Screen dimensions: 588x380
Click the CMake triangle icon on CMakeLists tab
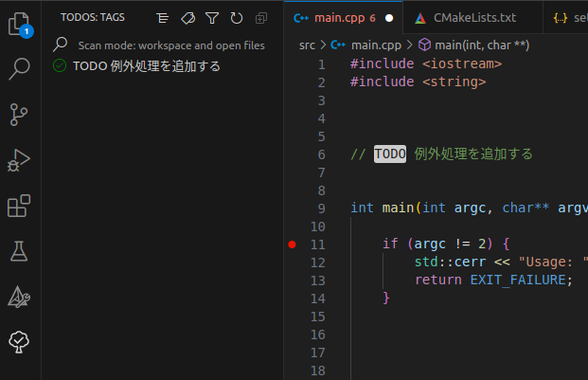tap(420, 18)
